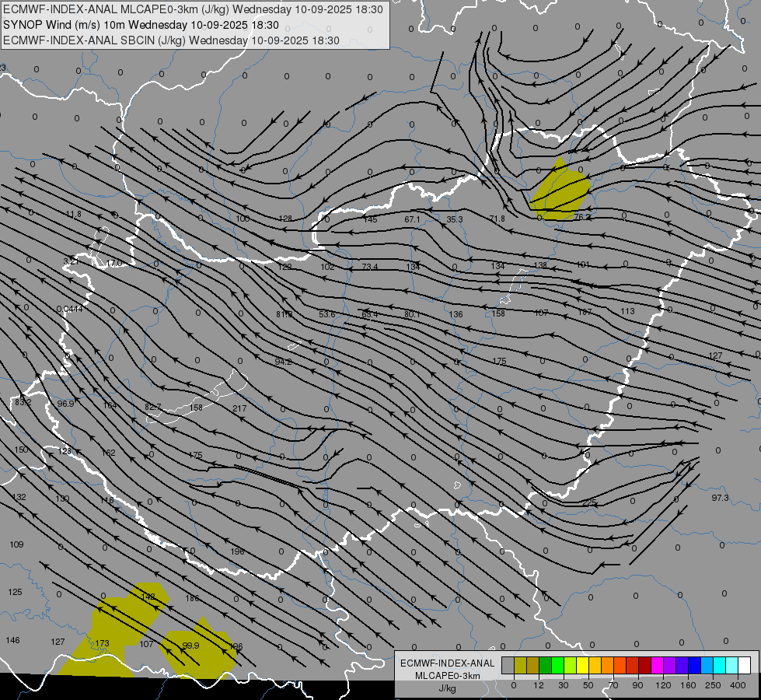
Task: Select the map value '71.8'
Action: tap(497, 219)
